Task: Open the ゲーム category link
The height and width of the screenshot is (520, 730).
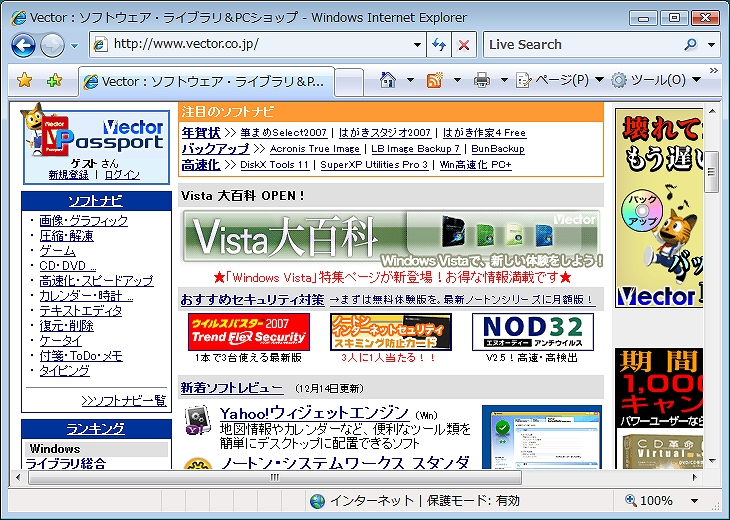Action: pyautogui.click(x=57, y=251)
